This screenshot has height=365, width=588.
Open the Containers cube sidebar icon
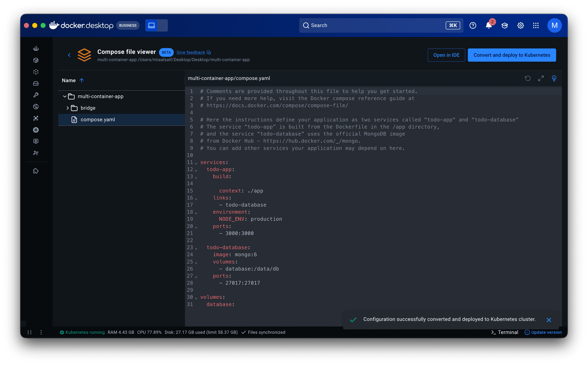tap(36, 60)
